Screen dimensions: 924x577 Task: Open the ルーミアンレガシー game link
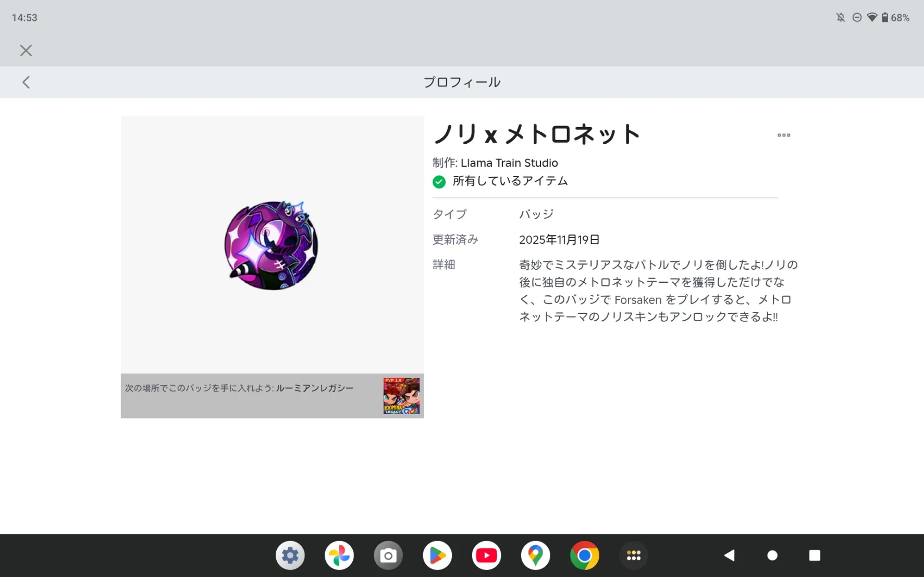[x=315, y=388]
